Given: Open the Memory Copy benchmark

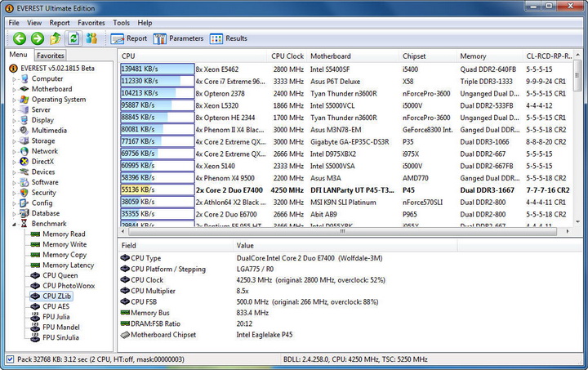Looking at the screenshot, I should (x=65, y=255).
